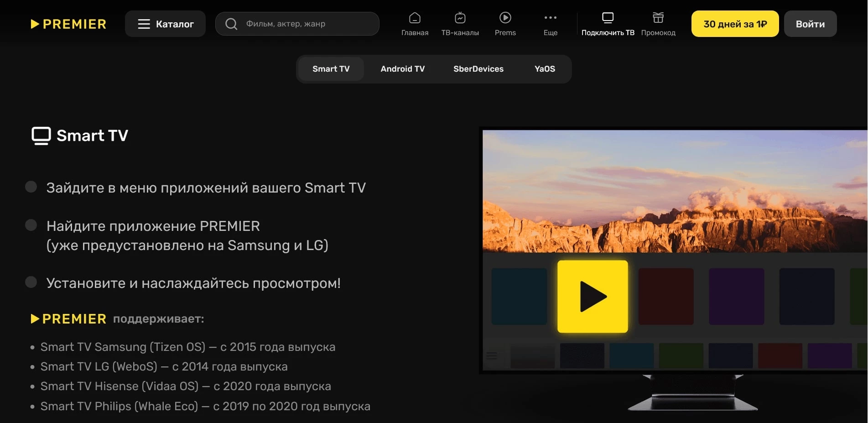This screenshot has width=868, height=423.
Task: Select the Smart TV tab
Action: point(331,69)
